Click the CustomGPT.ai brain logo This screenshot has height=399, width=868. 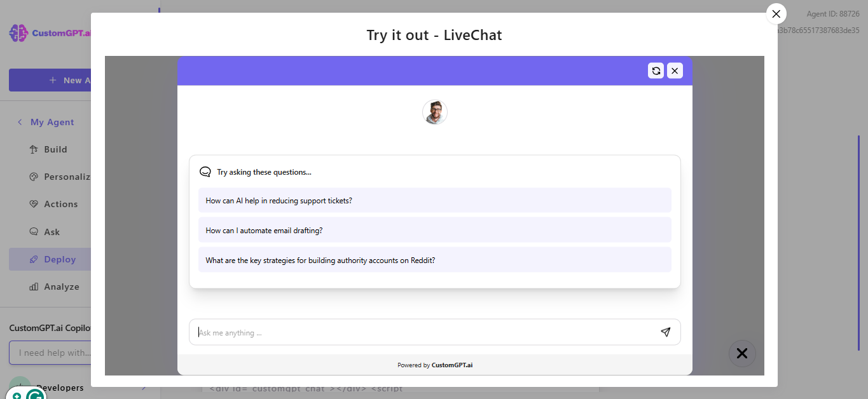(x=18, y=33)
